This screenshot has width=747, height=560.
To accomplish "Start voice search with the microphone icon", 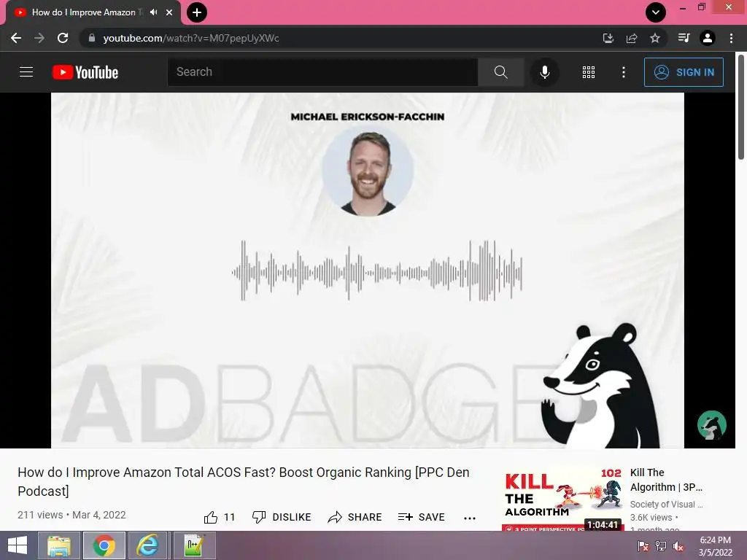I will coord(544,72).
